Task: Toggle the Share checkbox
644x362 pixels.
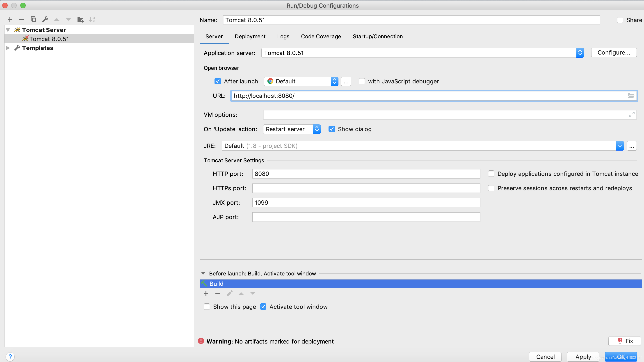Action: coord(620,20)
